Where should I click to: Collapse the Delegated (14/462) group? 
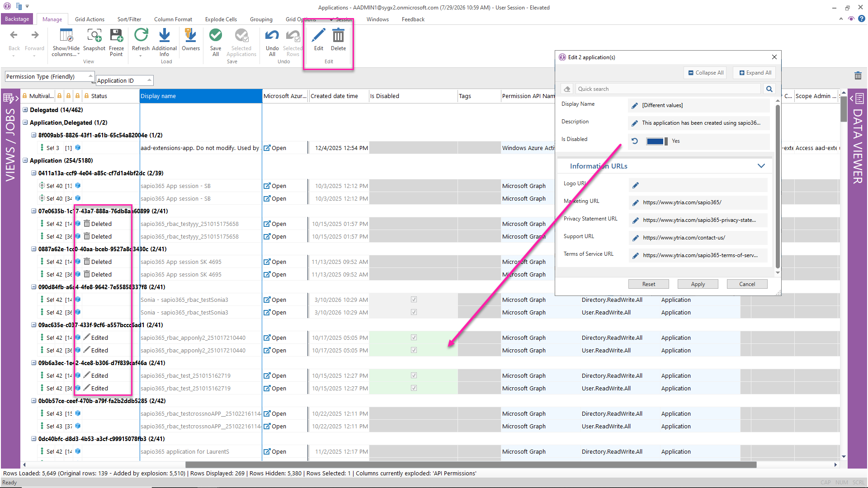(x=25, y=110)
